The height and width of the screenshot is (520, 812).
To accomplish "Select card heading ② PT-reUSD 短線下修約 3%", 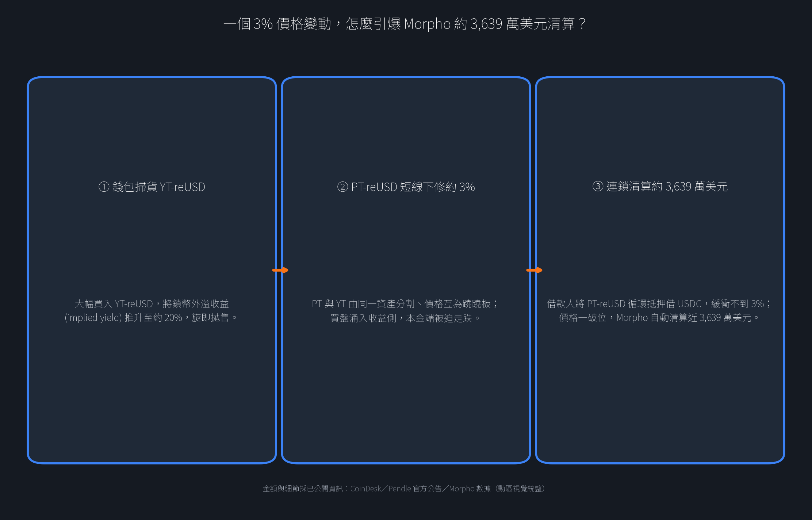I will [x=406, y=187].
